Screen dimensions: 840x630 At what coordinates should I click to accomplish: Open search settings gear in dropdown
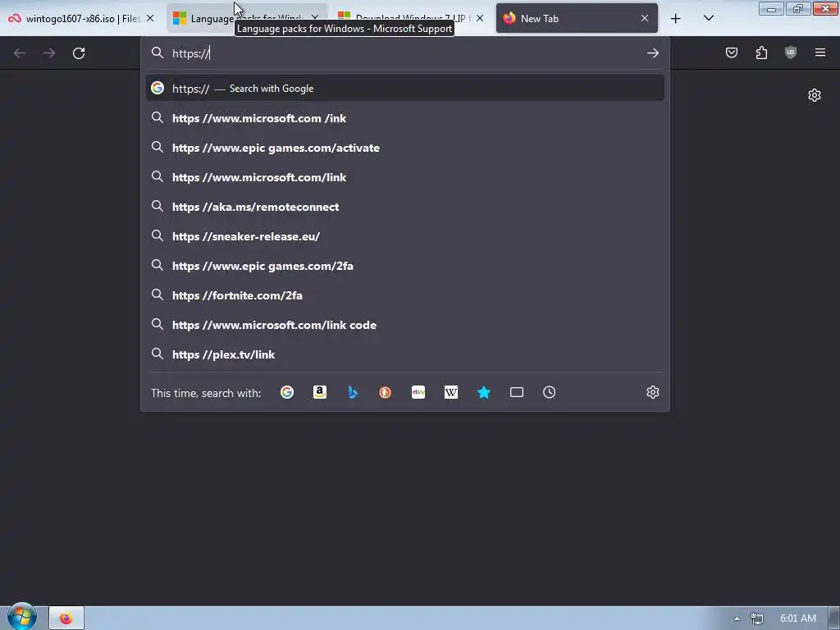(652, 393)
